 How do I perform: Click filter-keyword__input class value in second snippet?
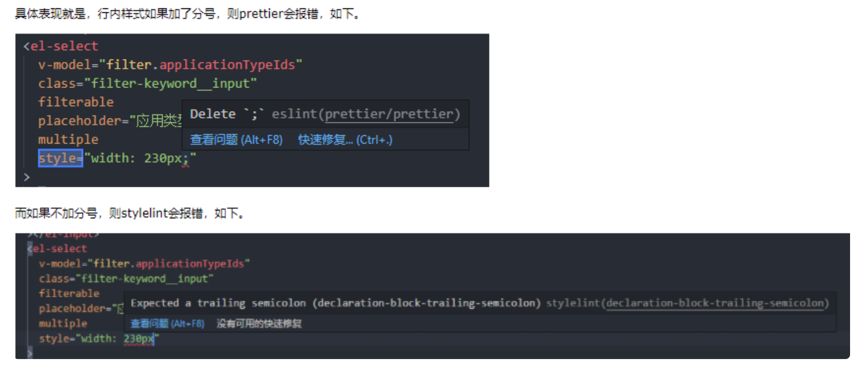click(x=145, y=278)
